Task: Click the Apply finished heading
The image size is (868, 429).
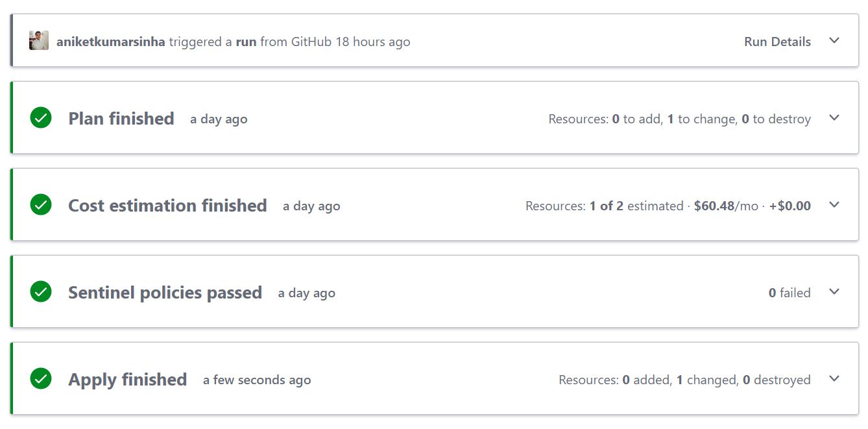Action: pyautogui.click(x=128, y=380)
